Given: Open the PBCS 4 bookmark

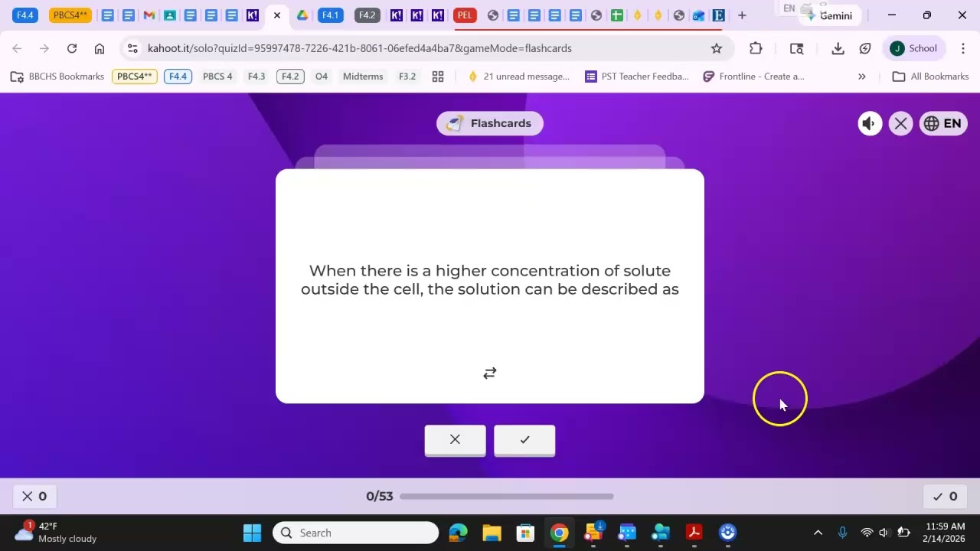Looking at the screenshot, I should click(x=217, y=77).
